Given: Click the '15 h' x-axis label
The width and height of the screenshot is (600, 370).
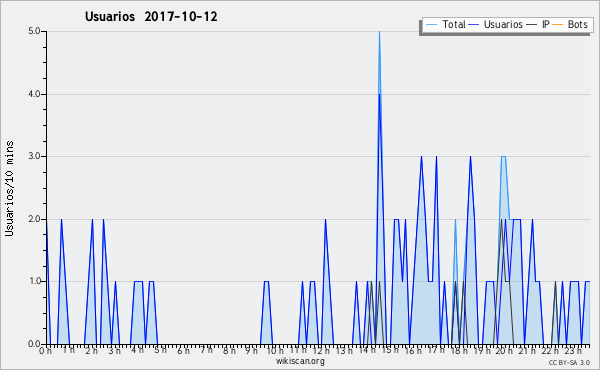Looking at the screenshot, I should [390, 350].
